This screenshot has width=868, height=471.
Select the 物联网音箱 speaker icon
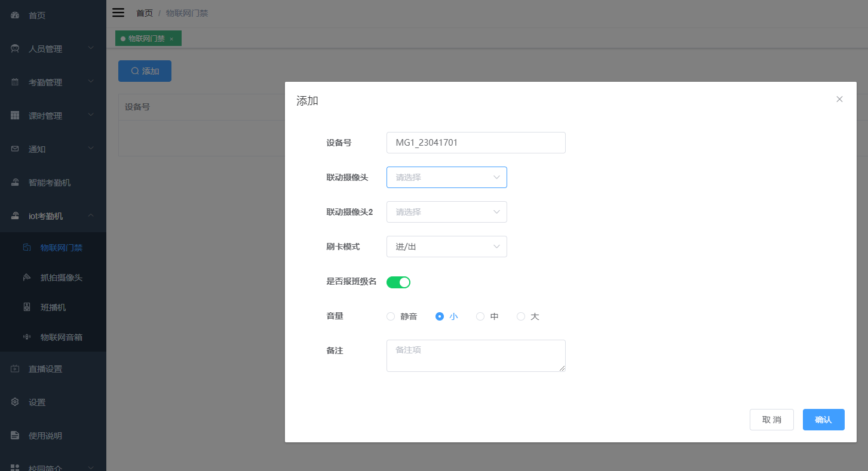coord(26,337)
